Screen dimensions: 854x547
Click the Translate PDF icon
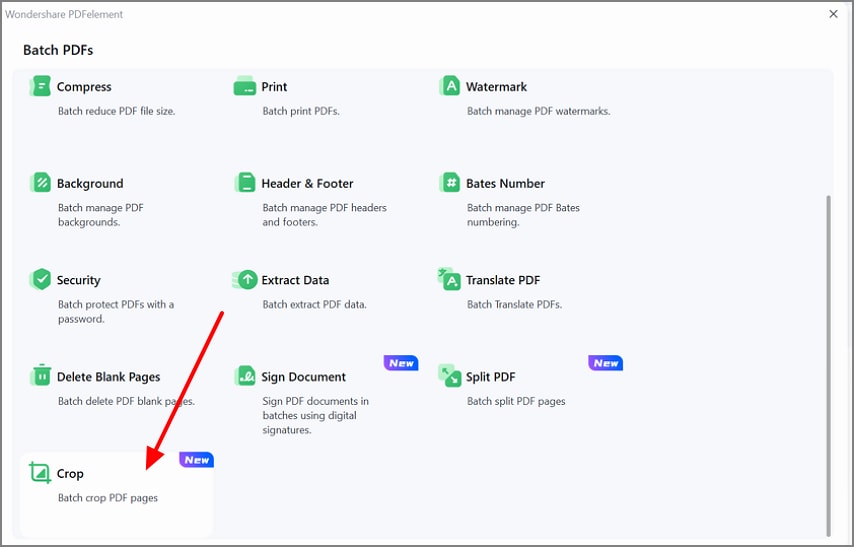[450, 280]
